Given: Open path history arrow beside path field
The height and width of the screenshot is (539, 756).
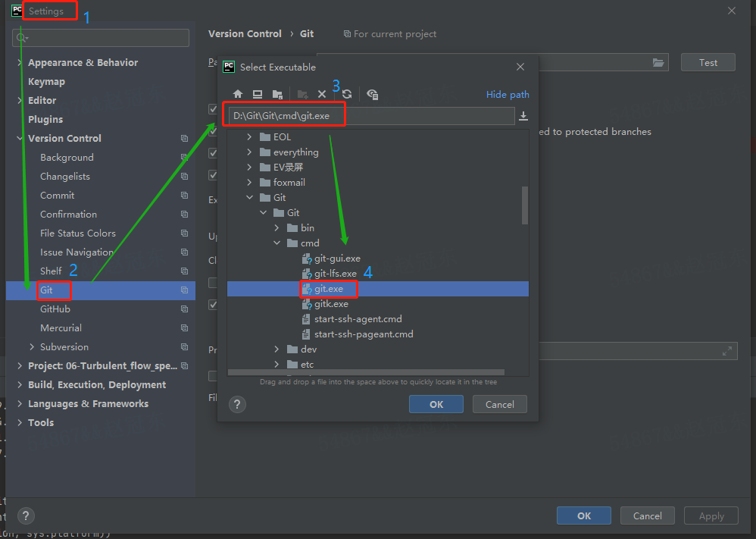Looking at the screenshot, I should (x=523, y=116).
